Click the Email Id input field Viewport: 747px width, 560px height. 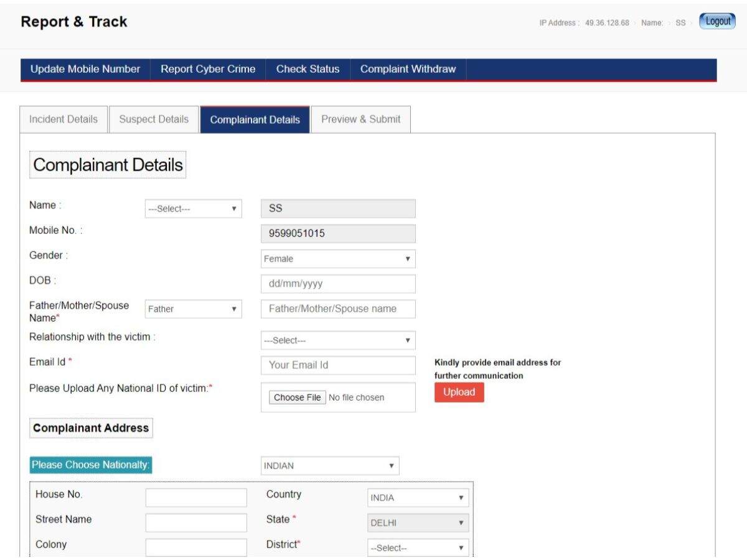click(337, 365)
